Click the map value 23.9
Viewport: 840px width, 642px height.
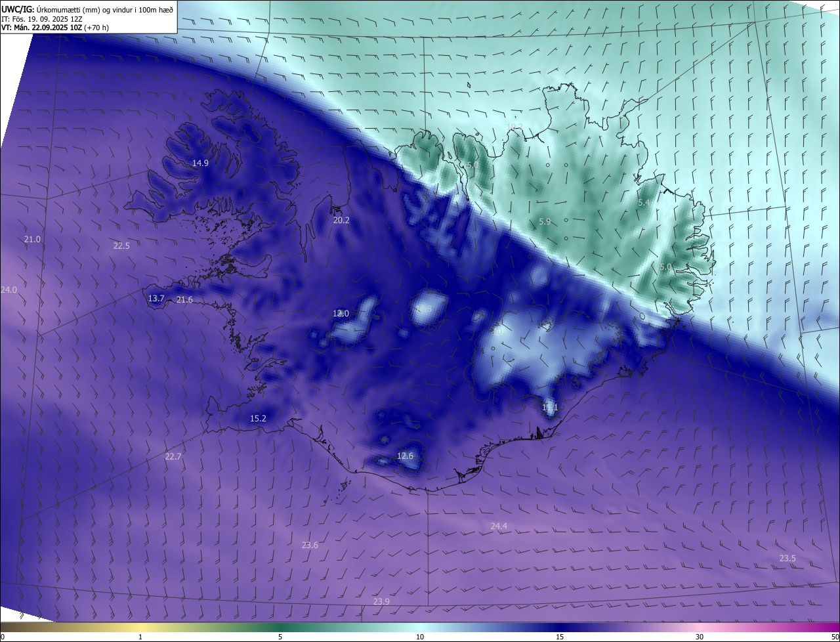point(381,602)
